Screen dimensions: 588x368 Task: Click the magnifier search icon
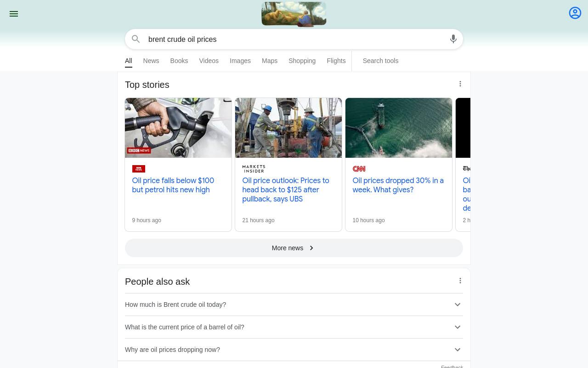pos(136,39)
